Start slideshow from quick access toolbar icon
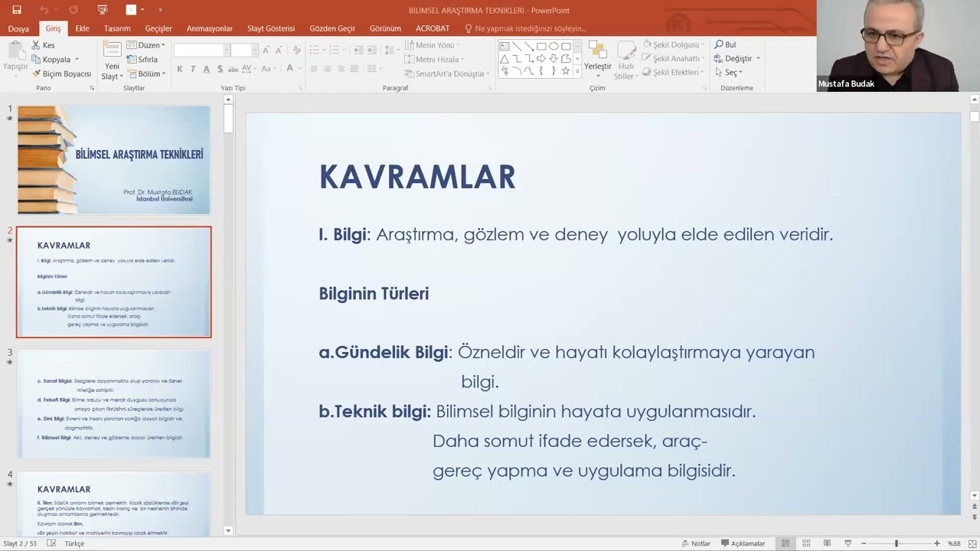980x551 pixels. 103,10
